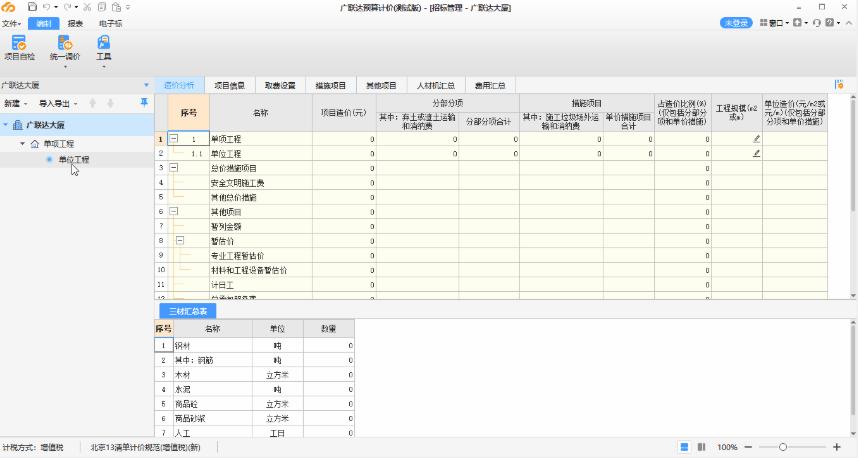Open the 导入导出 dropdown
Image resolution: width=858 pixels, height=458 pixels.
point(57,103)
